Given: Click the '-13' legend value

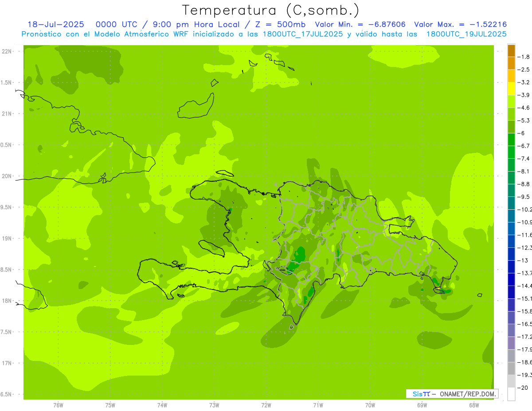Looking at the screenshot, I should pos(522,261).
